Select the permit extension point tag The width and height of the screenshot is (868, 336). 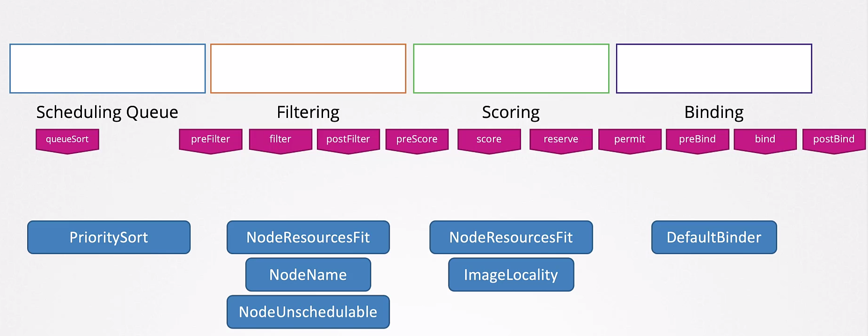(x=630, y=139)
